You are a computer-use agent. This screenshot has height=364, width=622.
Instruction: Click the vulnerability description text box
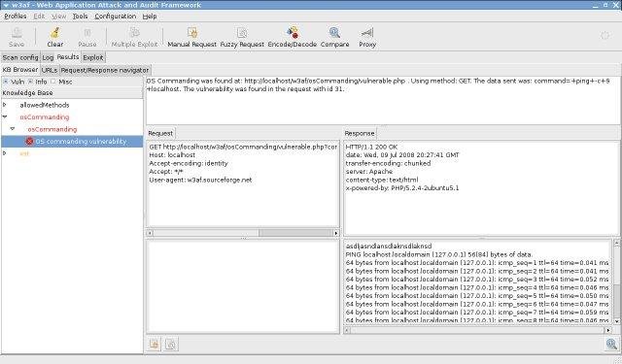[383, 101]
